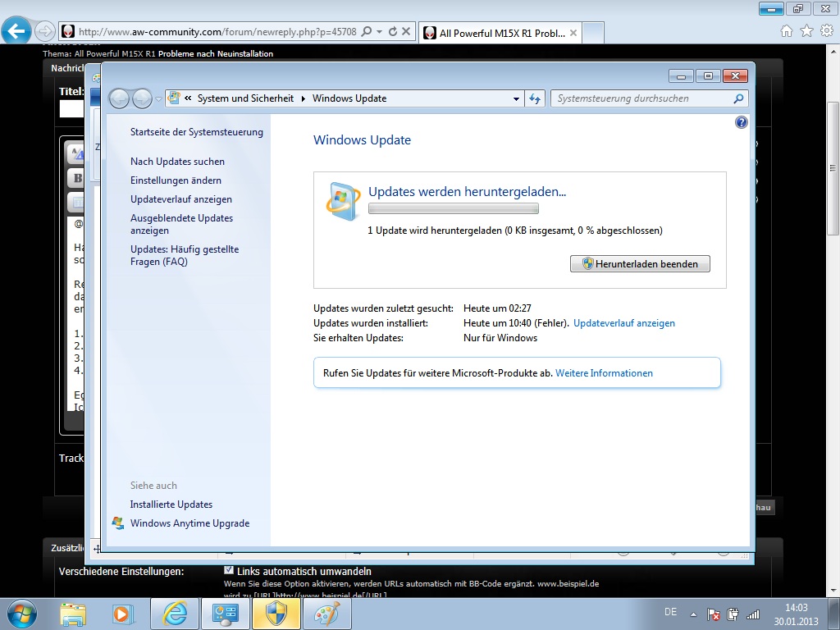Image resolution: width=840 pixels, height=630 pixels.
Task: Open Updateverlauf anzeigen in sidebar
Action: pyautogui.click(x=181, y=199)
